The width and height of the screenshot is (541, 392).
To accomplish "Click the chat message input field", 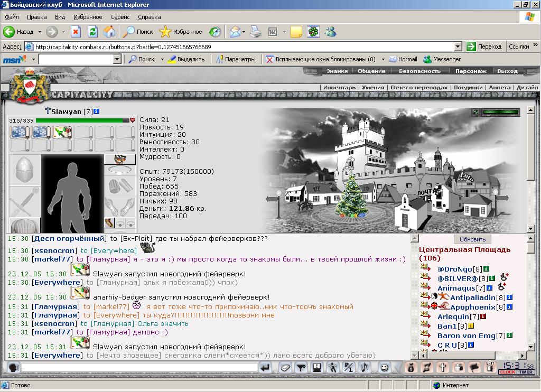I will pos(139,368).
